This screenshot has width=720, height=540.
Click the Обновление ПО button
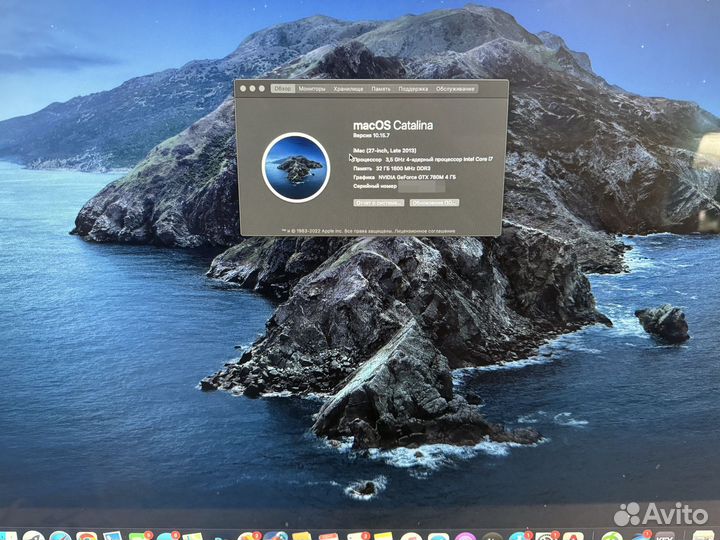click(434, 202)
